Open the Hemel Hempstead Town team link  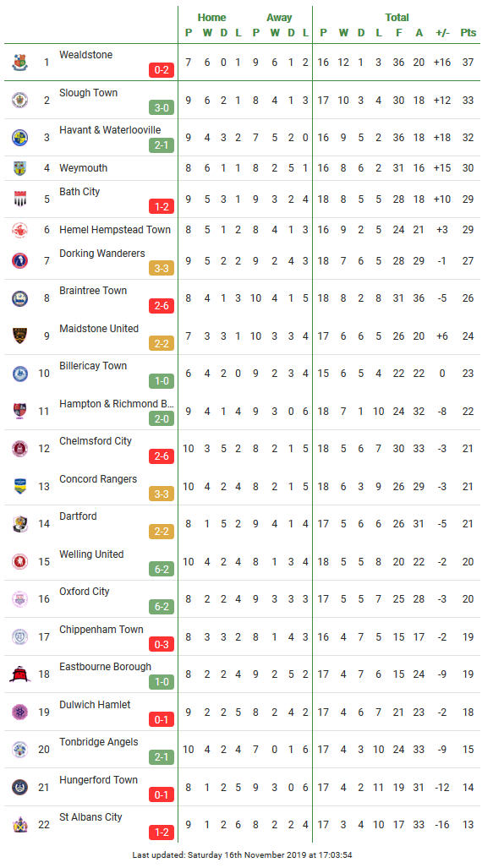115,229
